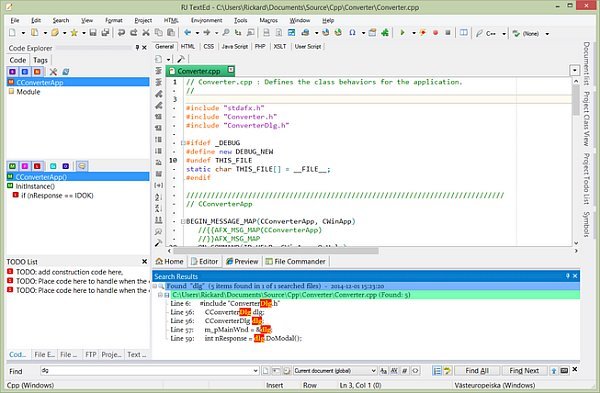Toggle results list view button in Find bar
Viewport: 600px width, 393px height.
tap(437, 370)
